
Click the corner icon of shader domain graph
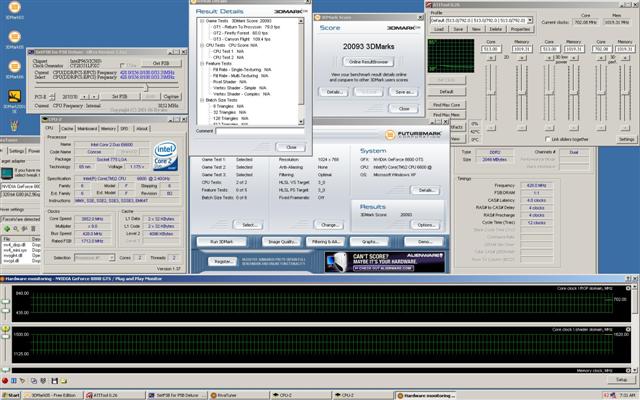(628, 329)
